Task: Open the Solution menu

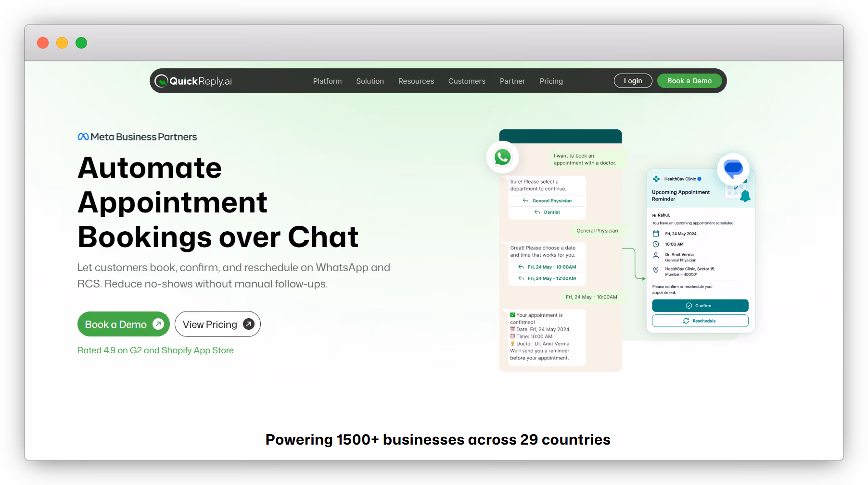Action: click(370, 81)
